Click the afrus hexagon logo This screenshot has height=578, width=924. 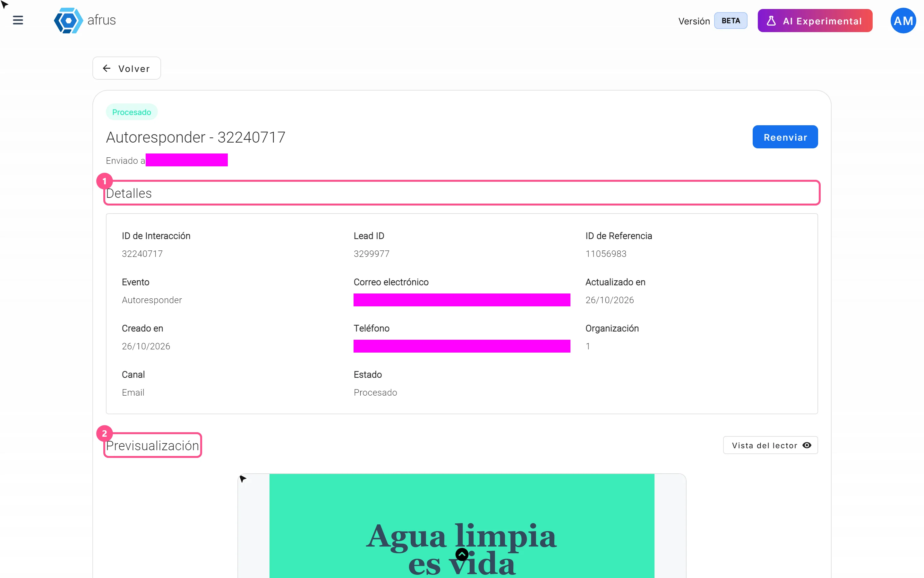pos(68,20)
